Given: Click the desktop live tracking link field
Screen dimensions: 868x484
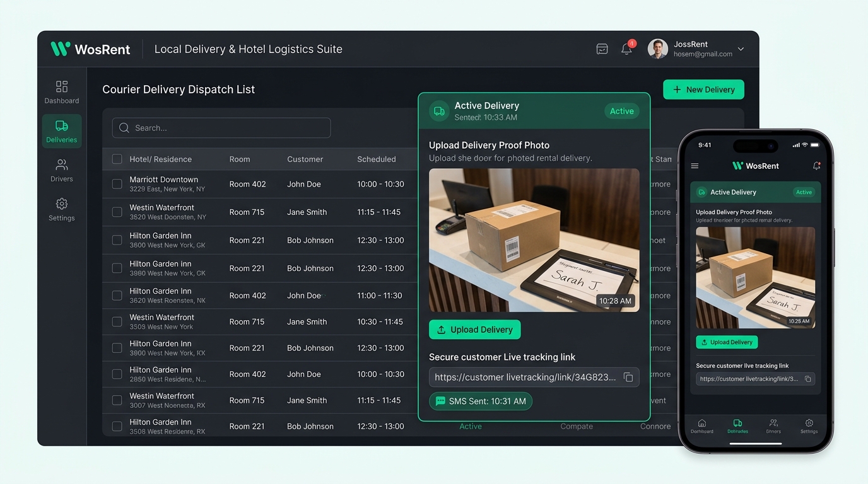Looking at the screenshot, I should click(534, 377).
